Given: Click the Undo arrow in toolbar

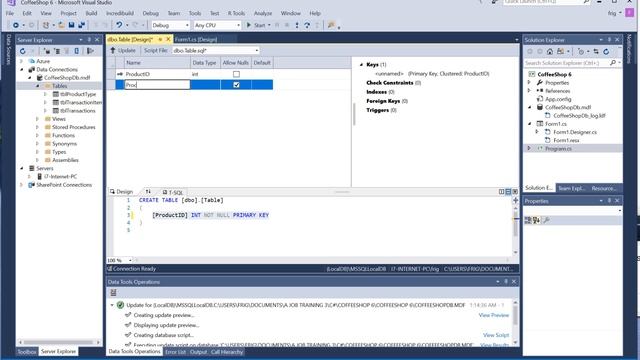Looking at the screenshot, I should point(119,25).
